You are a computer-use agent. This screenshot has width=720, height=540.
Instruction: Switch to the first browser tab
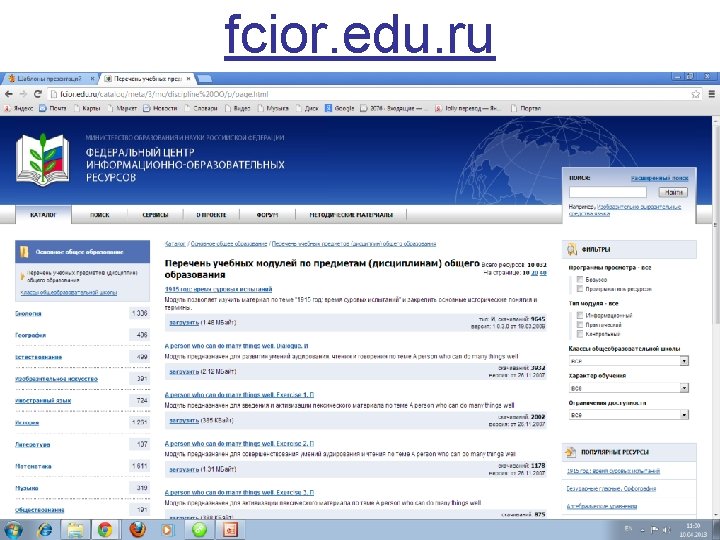(50, 79)
